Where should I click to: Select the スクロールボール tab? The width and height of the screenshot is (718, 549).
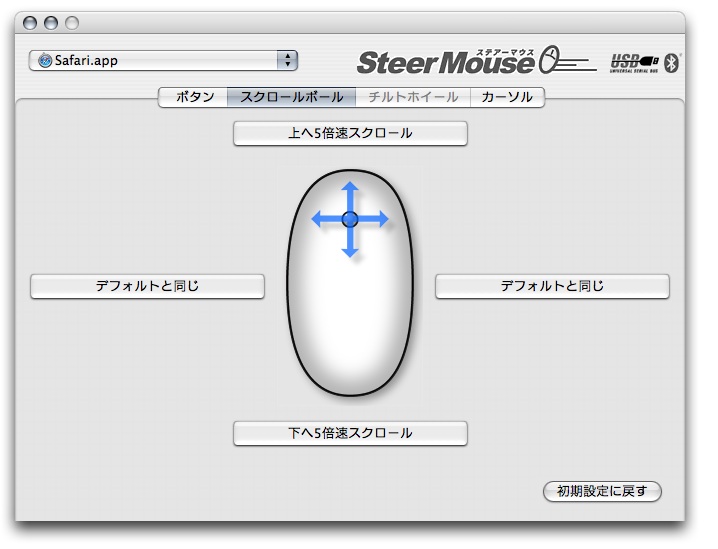[291, 97]
